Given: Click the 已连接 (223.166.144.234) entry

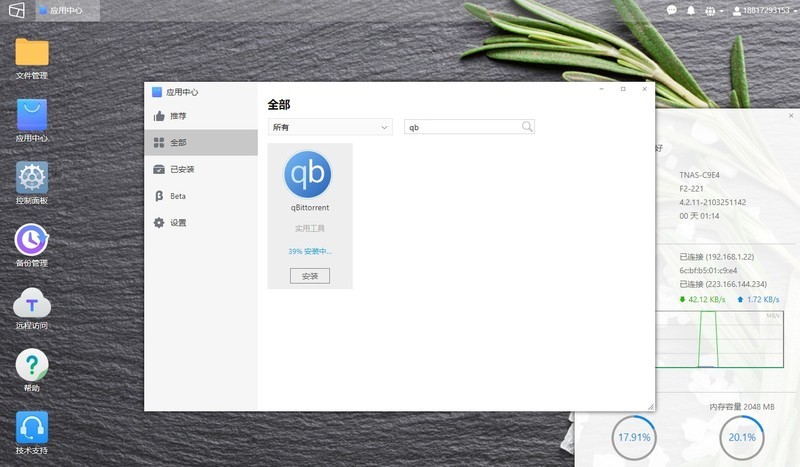Looking at the screenshot, I should (x=723, y=284).
